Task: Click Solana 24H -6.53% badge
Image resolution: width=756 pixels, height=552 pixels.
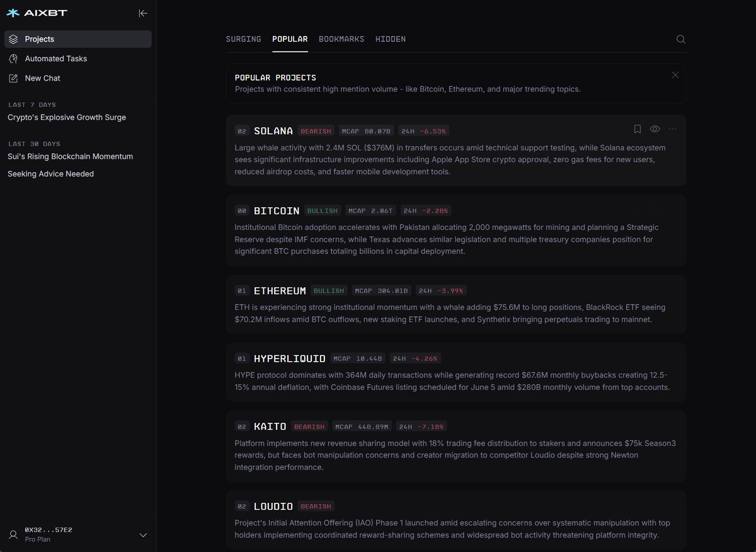Action: [x=423, y=131]
